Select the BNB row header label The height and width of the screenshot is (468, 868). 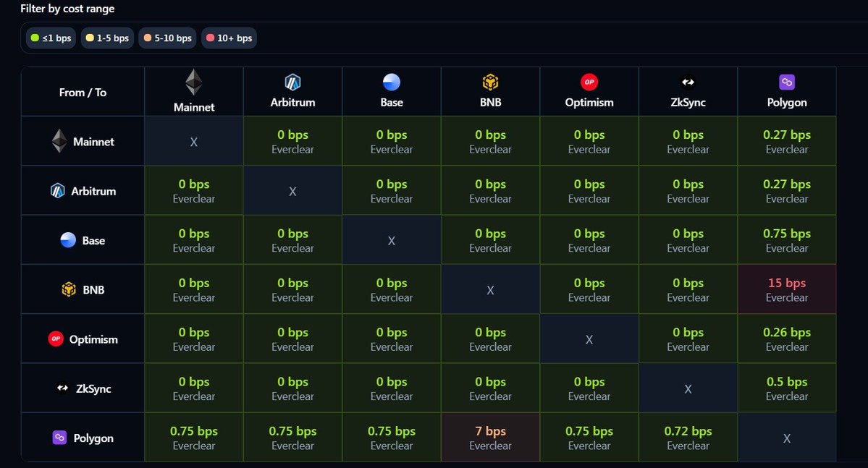[x=93, y=290]
